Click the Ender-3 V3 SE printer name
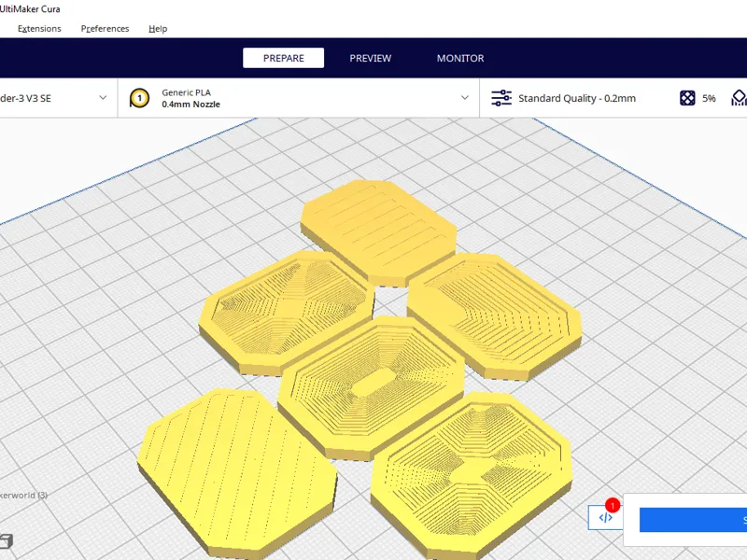Image resolution: width=747 pixels, height=560 pixels. point(25,99)
